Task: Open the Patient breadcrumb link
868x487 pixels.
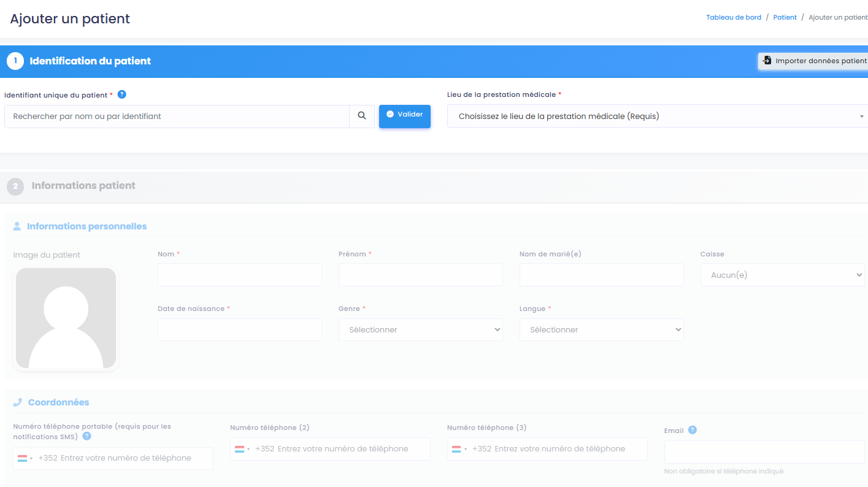Action: coord(785,17)
